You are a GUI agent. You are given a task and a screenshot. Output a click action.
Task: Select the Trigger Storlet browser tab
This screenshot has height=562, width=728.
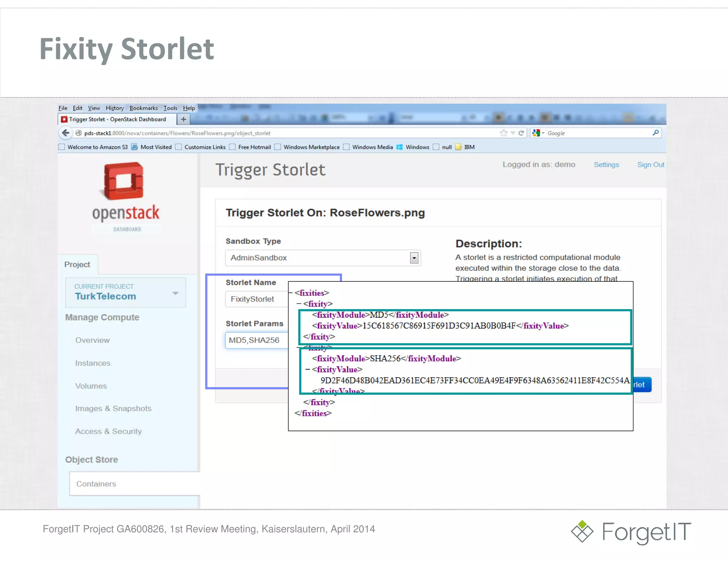click(117, 119)
